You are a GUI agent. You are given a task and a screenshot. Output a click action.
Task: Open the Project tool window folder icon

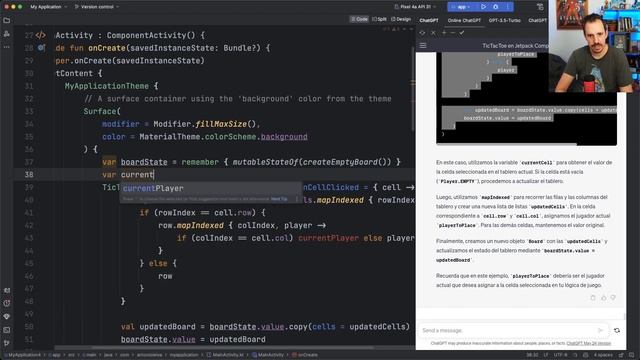click(7, 20)
